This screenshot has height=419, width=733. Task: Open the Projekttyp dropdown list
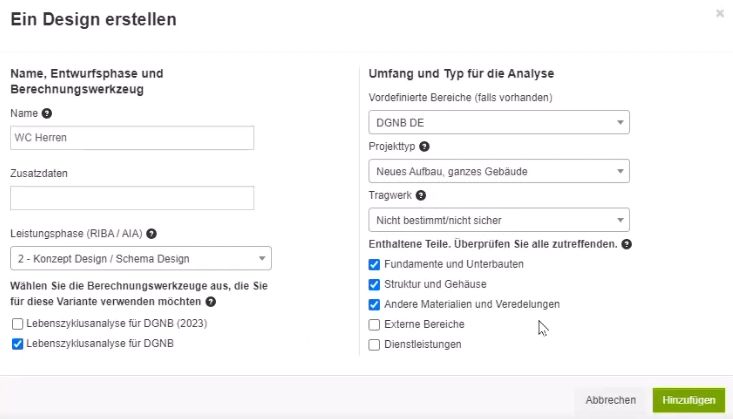tap(498, 171)
